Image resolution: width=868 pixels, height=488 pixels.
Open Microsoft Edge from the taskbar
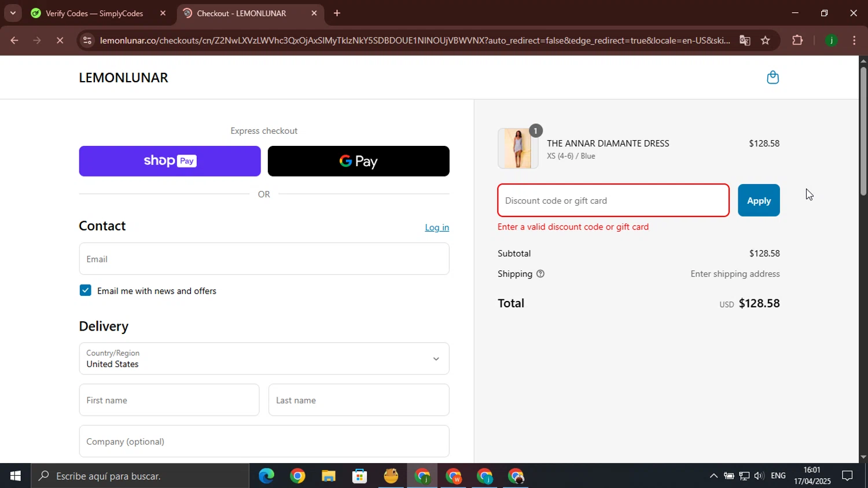coord(266,476)
